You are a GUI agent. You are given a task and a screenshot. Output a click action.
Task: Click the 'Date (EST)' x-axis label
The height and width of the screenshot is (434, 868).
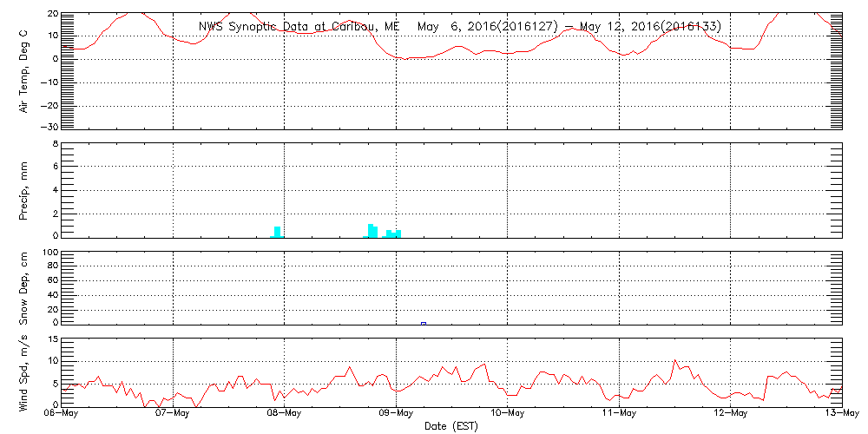click(451, 426)
